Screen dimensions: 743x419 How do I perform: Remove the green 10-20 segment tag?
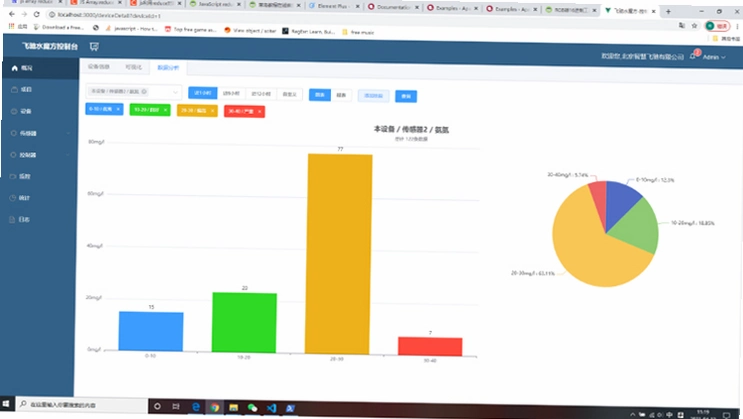point(165,110)
